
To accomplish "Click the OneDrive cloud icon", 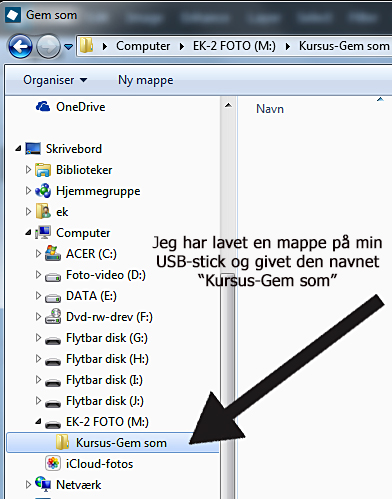I will click(x=43, y=107).
